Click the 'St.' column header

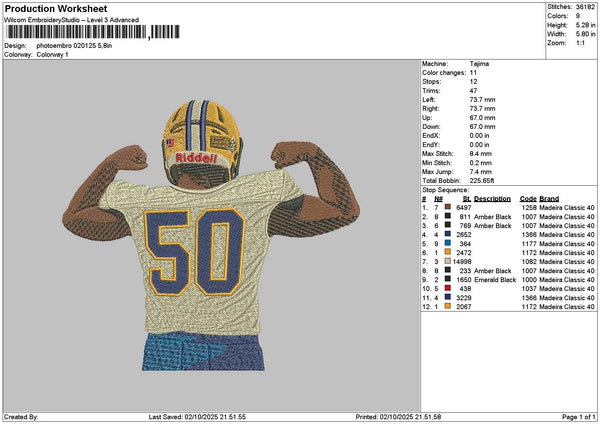[x=467, y=199]
